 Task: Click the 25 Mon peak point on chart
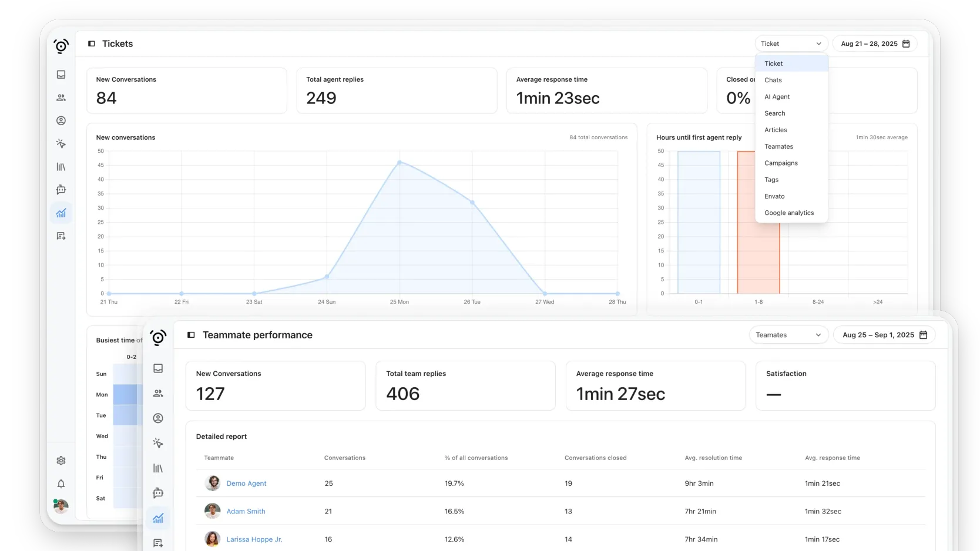(400, 162)
